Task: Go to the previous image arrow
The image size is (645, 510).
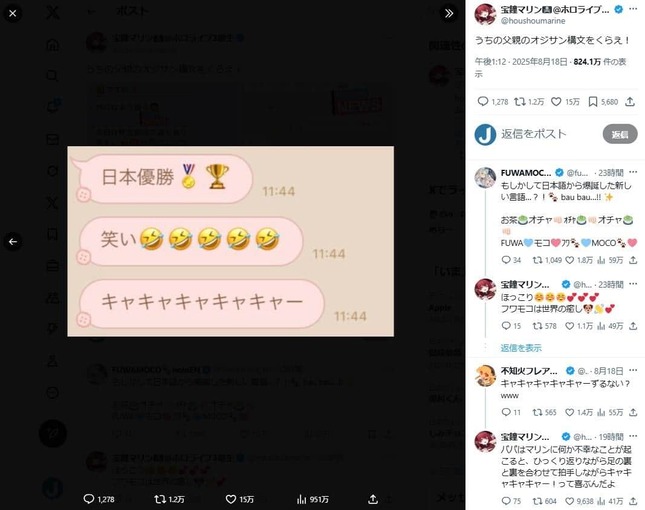Action: [x=13, y=241]
